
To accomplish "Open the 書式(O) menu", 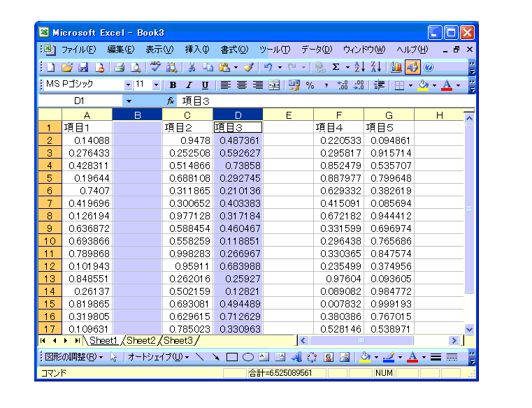I will 234,50.
